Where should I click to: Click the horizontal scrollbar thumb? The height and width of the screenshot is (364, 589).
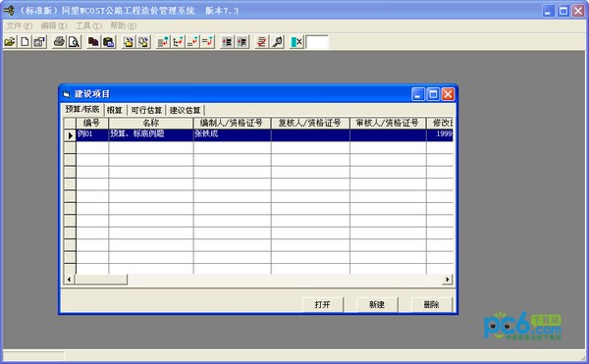point(101,280)
